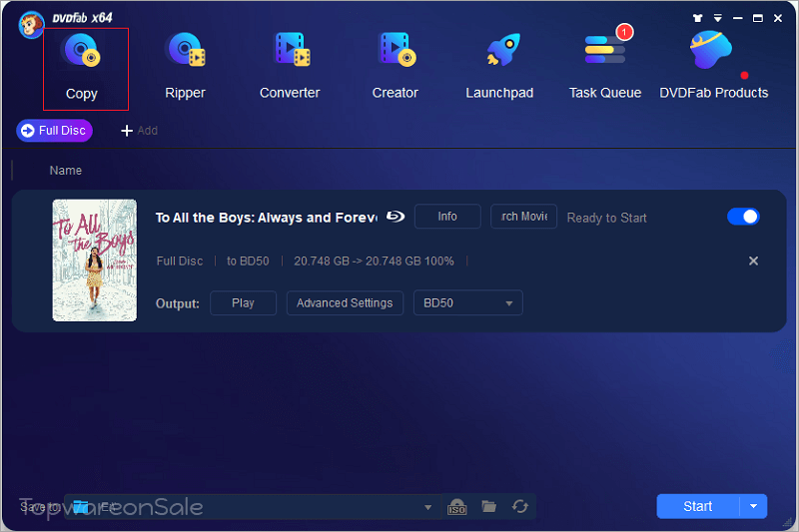Click the Start button
The width and height of the screenshot is (799, 532).
click(697, 506)
